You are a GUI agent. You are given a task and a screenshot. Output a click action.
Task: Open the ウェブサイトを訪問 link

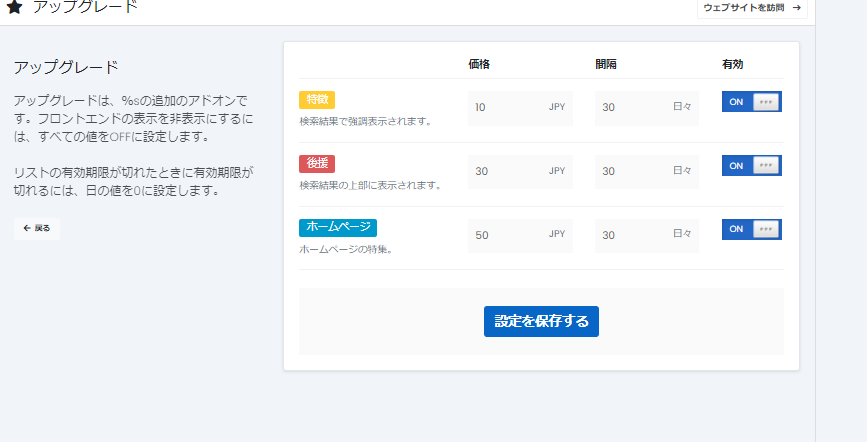(x=751, y=8)
